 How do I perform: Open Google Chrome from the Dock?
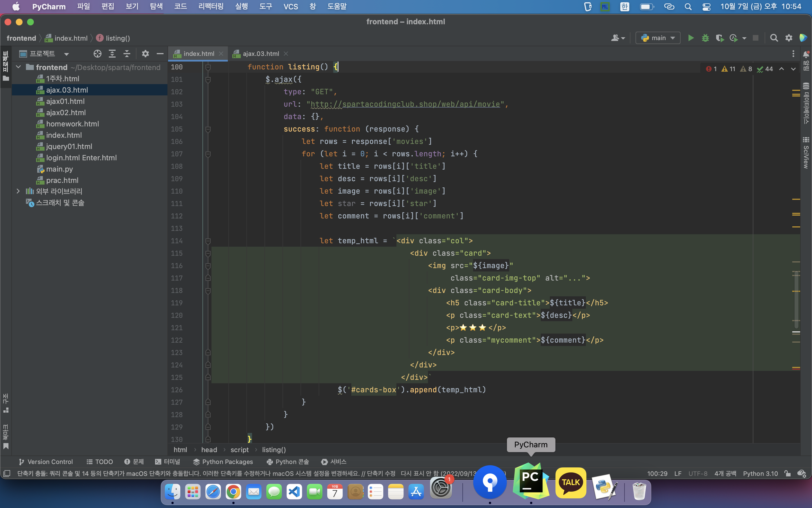point(233,492)
